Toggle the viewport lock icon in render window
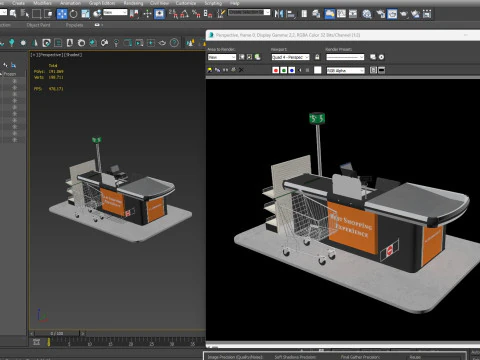 point(317,57)
